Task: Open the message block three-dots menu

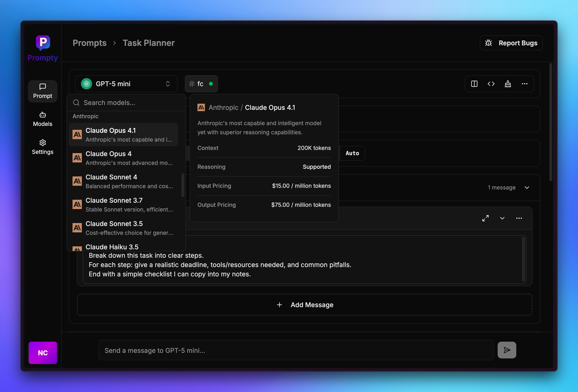Action: click(x=519, y=218)
